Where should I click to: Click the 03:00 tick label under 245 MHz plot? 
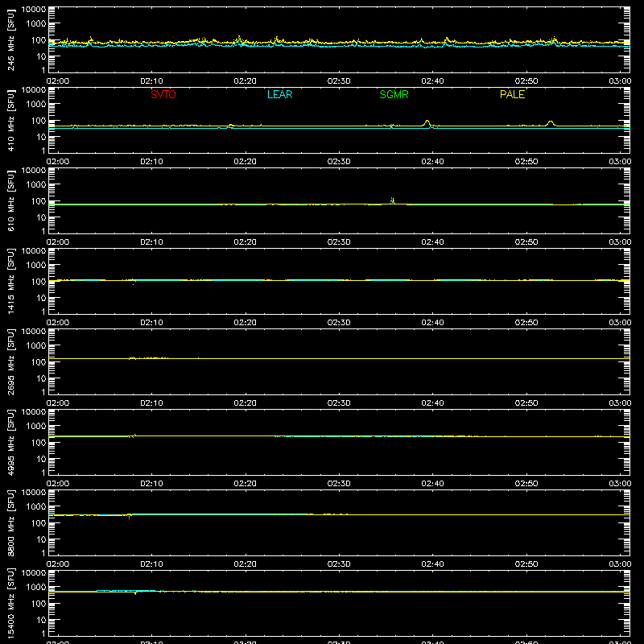coord(620,81)
